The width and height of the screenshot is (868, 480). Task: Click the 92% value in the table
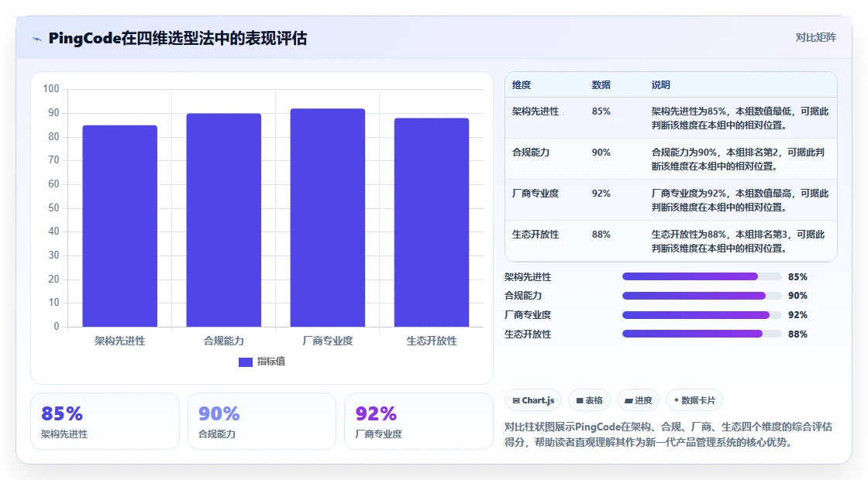click(601, 193)
